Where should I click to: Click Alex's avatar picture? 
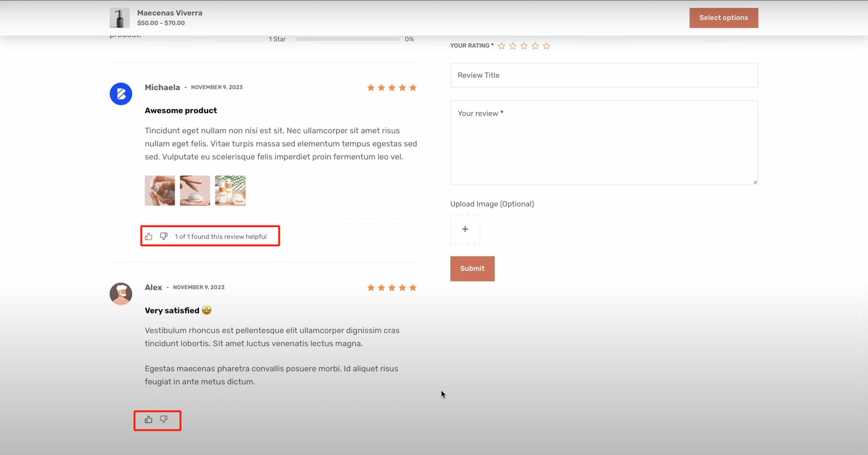click(121, 294)
